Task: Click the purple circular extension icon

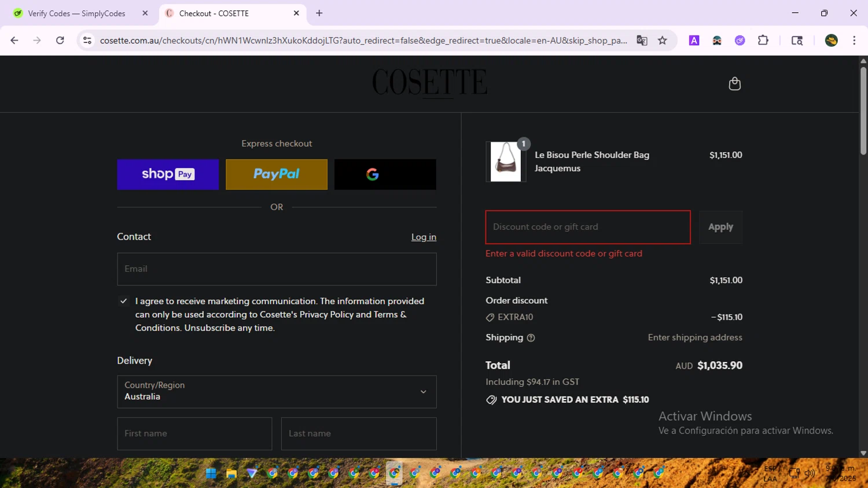Action: pos(740,41)
